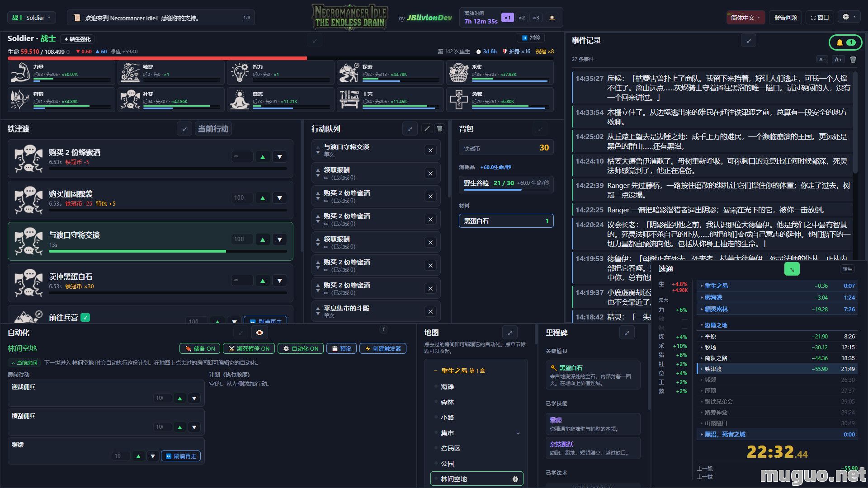The height and width of the screenshot is (488, 868).
Task: Switch to the 当前行动 tab
Action: (x=213, y=129)
